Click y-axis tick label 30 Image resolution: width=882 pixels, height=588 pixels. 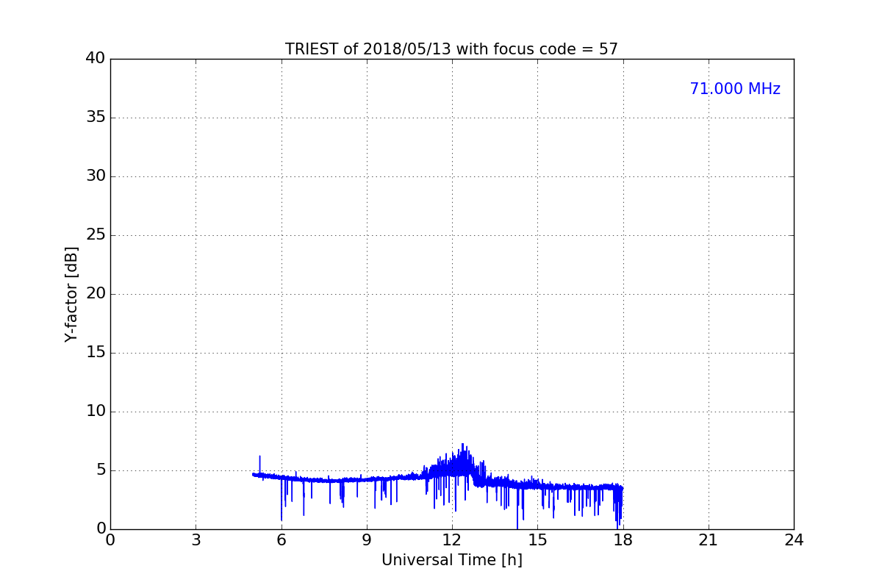point(96,176)
